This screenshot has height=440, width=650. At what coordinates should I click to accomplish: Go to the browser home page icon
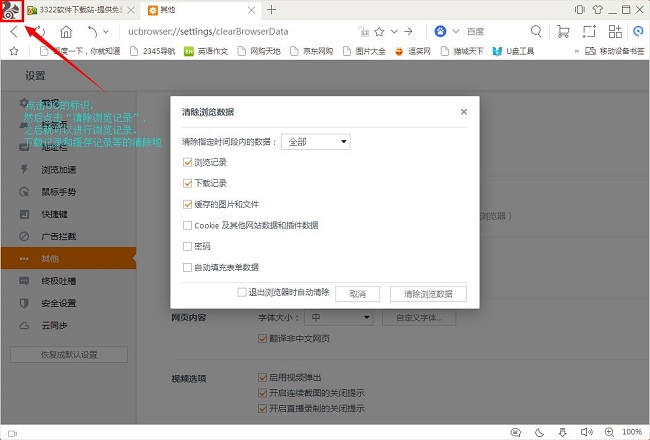(67, 32)
